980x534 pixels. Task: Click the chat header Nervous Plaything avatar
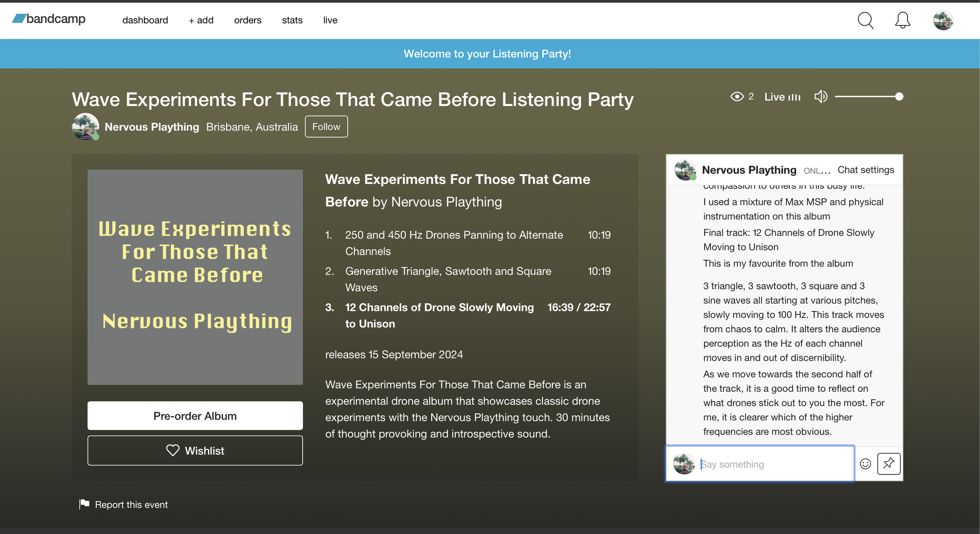(x=685, y=170)
